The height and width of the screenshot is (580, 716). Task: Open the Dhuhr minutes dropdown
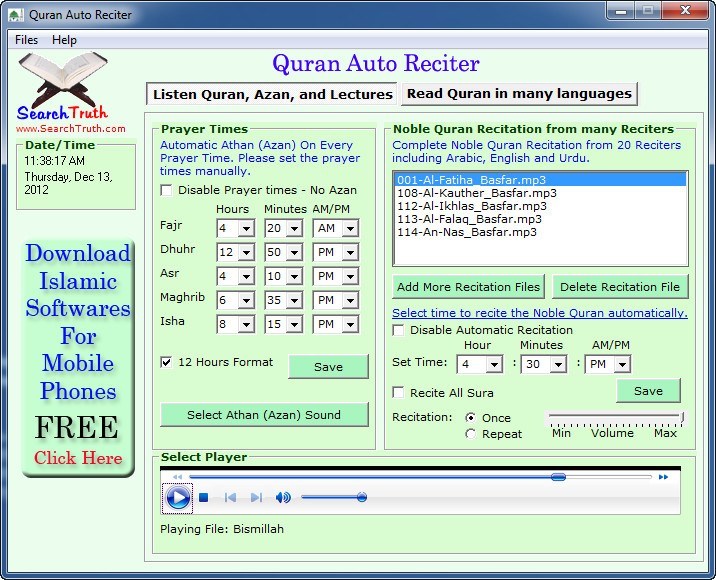[294, 252]
